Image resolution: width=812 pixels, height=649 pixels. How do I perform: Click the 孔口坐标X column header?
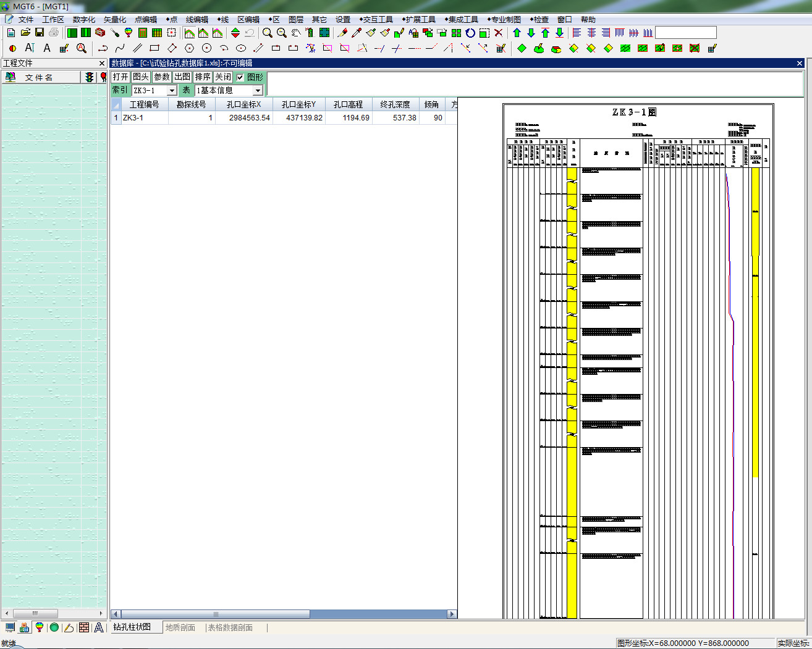(244, 104)
